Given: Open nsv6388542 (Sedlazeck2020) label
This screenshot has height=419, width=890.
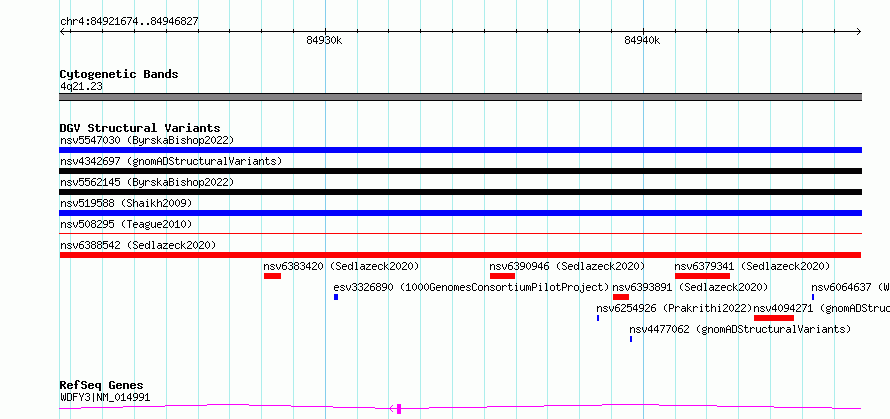Looking at the screenshot, I should click(x=138, y=245).
